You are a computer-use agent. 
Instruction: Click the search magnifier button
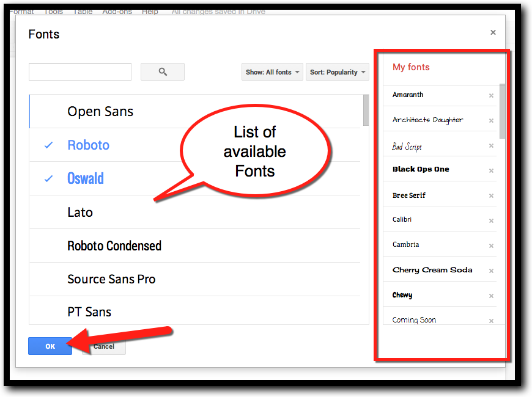point(163,72)
